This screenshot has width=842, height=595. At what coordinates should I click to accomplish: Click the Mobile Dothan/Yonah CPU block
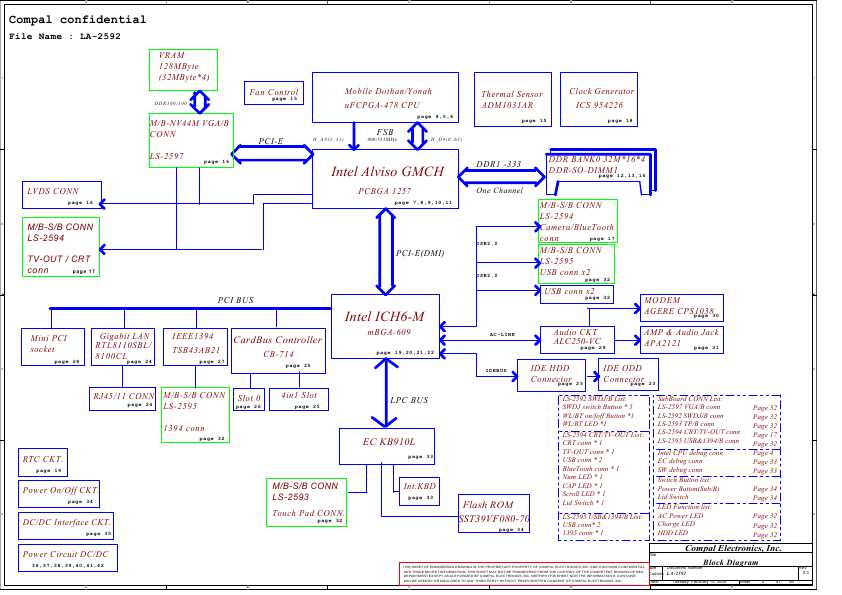[386, 97]
